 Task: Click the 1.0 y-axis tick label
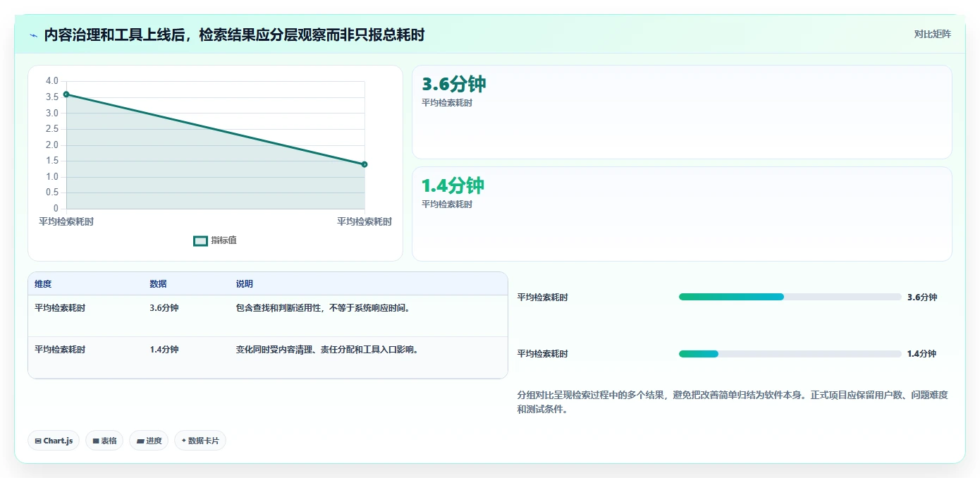click(x=51, y=177)
